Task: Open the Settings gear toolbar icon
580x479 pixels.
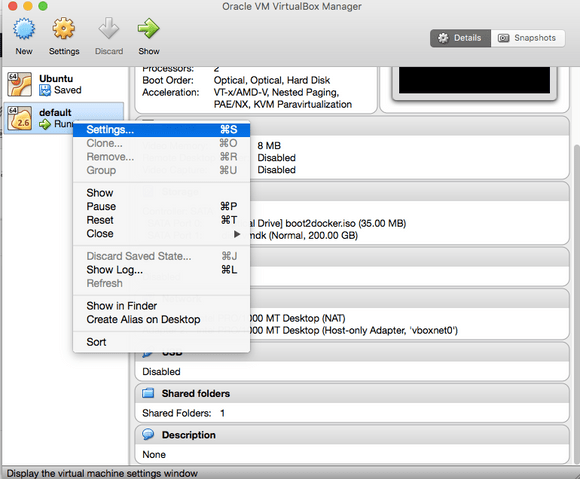Action: [64, 28]
